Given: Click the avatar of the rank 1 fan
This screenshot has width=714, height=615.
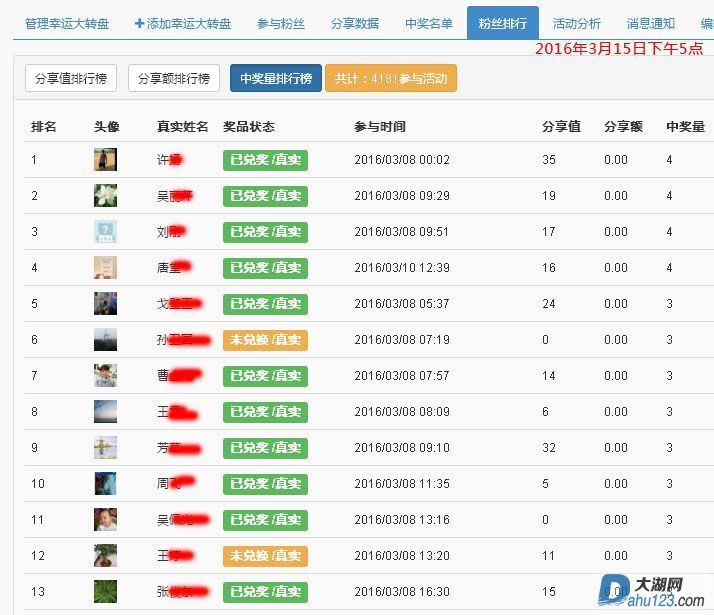Looking at the screenshot, I should click(105, 160).
